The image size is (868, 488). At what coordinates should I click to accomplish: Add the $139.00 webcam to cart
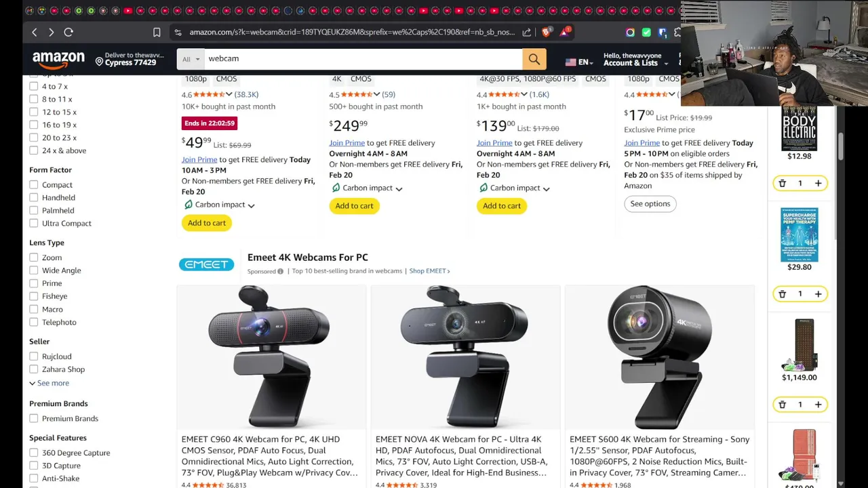(502, 206)
